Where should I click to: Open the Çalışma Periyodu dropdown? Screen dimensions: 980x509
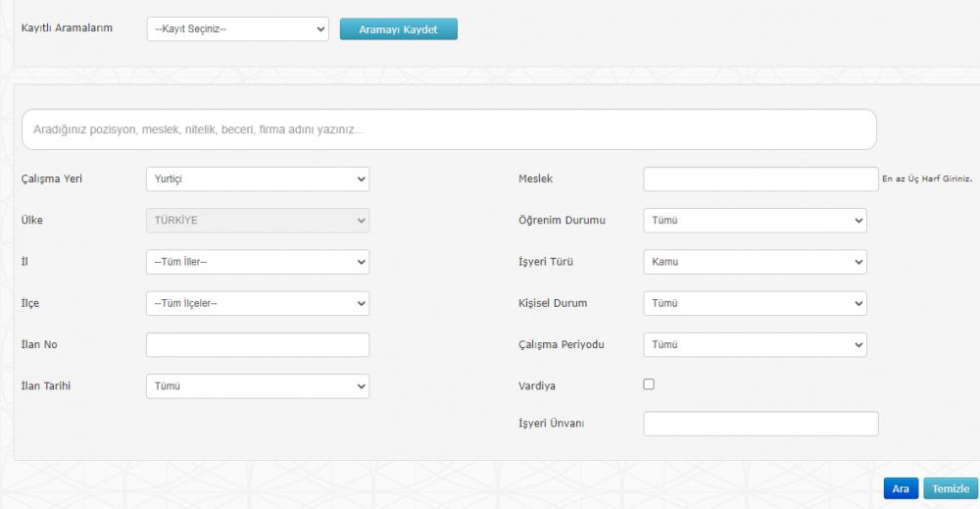[755, 344]
